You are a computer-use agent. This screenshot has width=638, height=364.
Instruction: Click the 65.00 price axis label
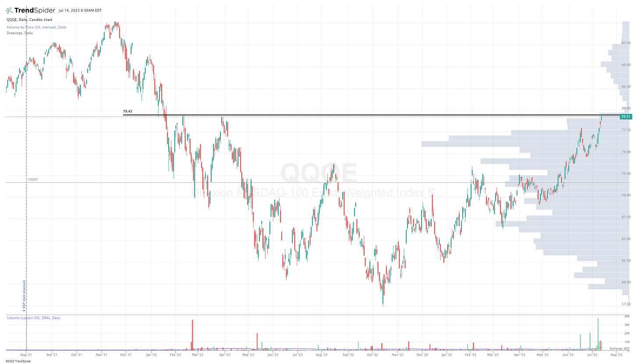[x=626, y=239]
